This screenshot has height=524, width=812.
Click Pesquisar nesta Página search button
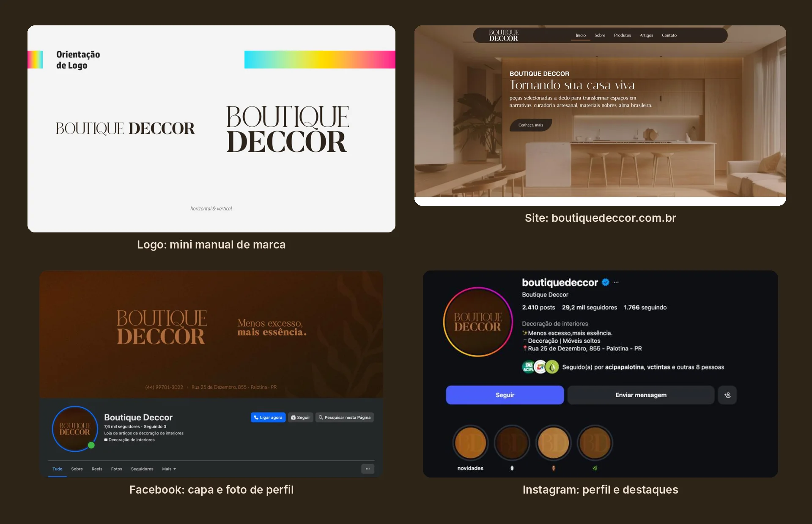coord(345,418)
